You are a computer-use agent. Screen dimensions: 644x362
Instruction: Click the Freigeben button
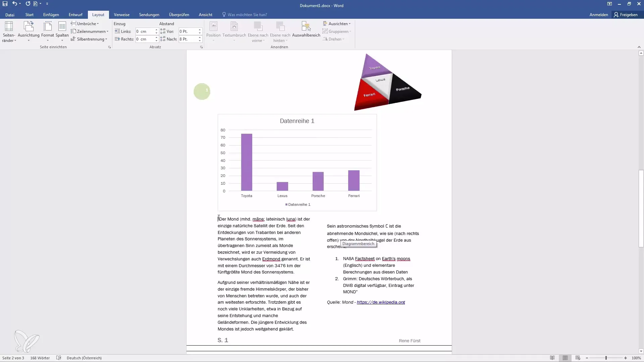click(627, 15)
